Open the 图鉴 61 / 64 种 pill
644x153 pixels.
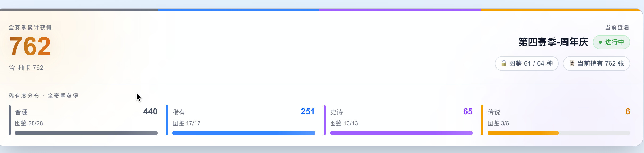tap(526, 63)
